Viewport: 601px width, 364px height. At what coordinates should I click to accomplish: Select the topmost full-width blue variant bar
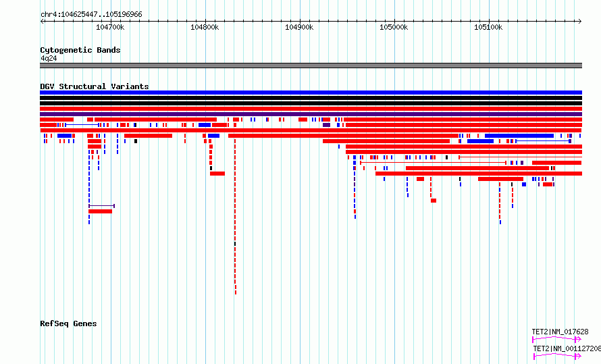[x=311, y=93]
